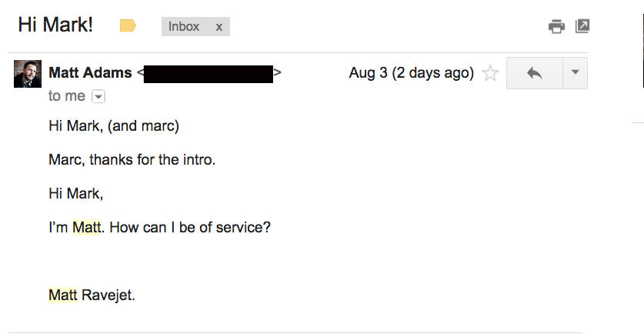The height and width of the screenshot is (334, 644).
Task: Open the email in a new window
Action: (582, 26)
